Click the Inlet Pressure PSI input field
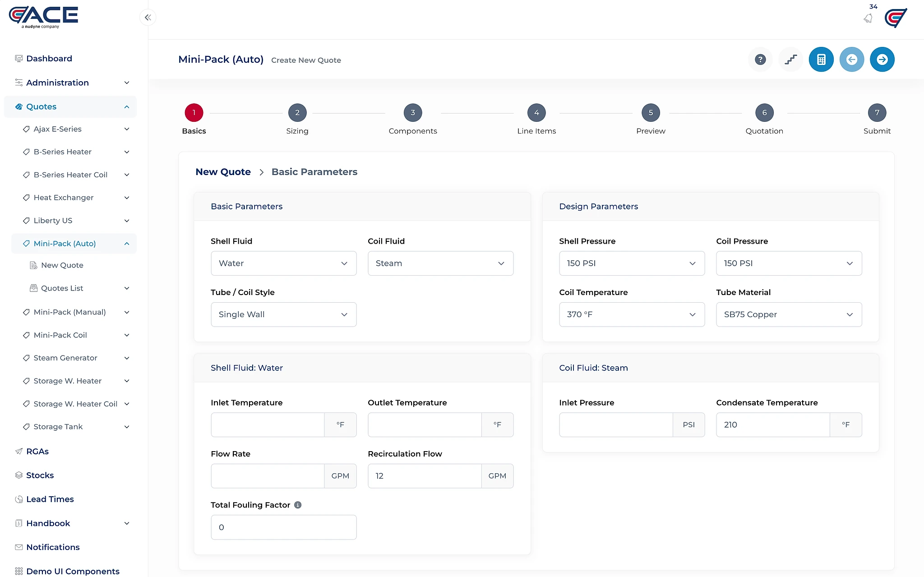924x577 pixels. click(x=616, y=425)
